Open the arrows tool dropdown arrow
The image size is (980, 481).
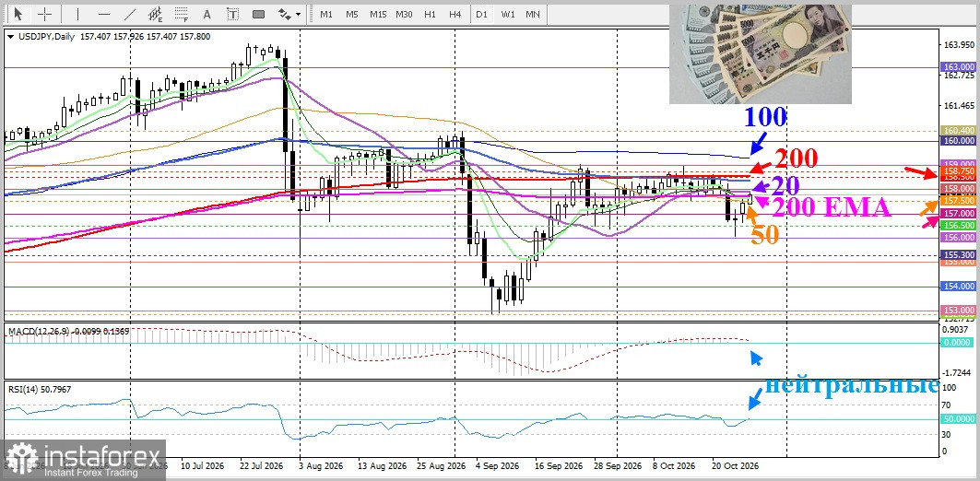299,14
